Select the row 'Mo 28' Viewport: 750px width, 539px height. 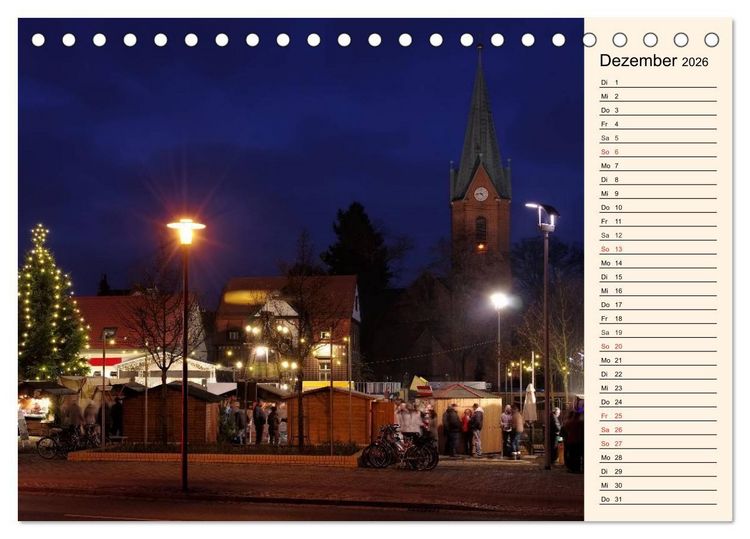pos(658,457)
